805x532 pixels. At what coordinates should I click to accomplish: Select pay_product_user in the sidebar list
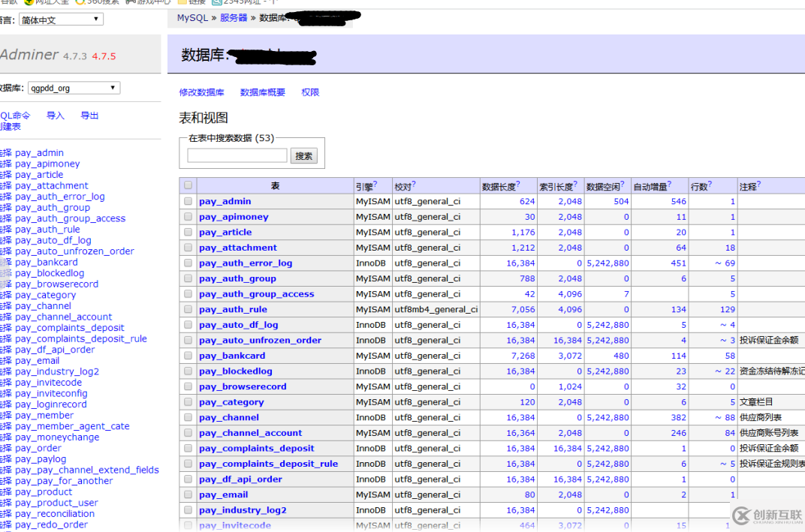(56, 503)
